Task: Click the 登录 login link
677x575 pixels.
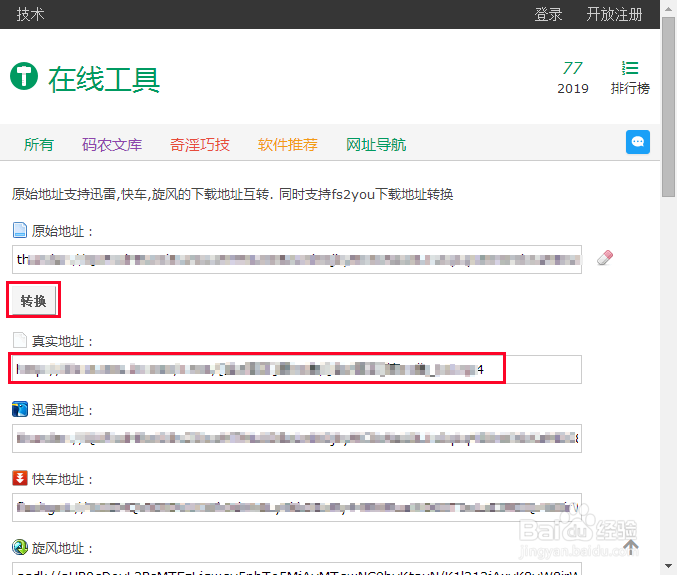Action: [548, 14]
